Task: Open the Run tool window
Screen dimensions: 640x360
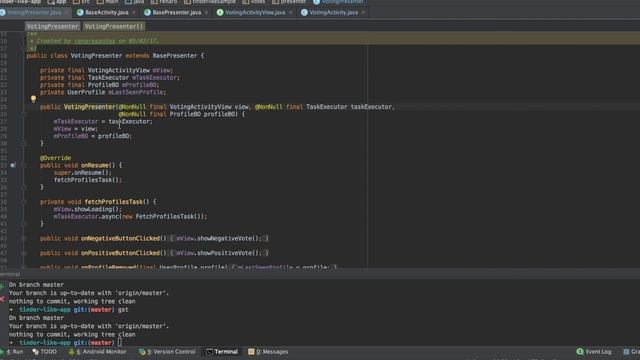Action: coord(13,351)
